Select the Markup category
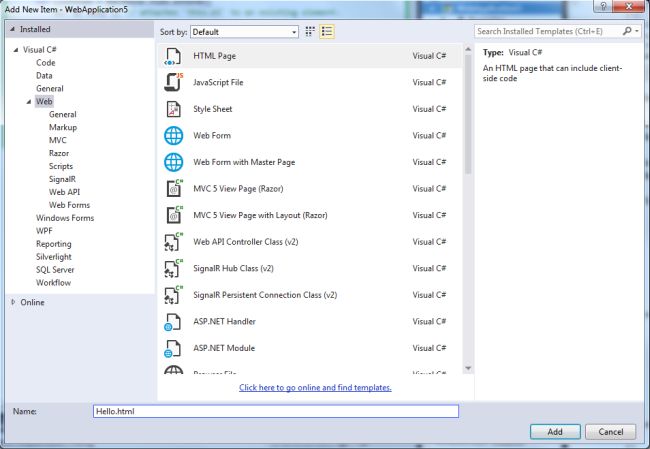This screenshot has width=650, height=449. click(63, 127)
